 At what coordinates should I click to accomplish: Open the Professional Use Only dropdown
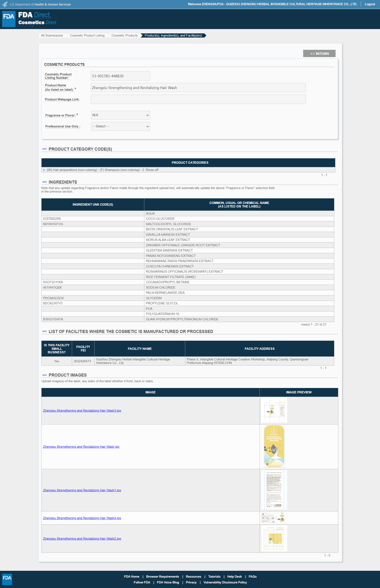click(120, 126)
